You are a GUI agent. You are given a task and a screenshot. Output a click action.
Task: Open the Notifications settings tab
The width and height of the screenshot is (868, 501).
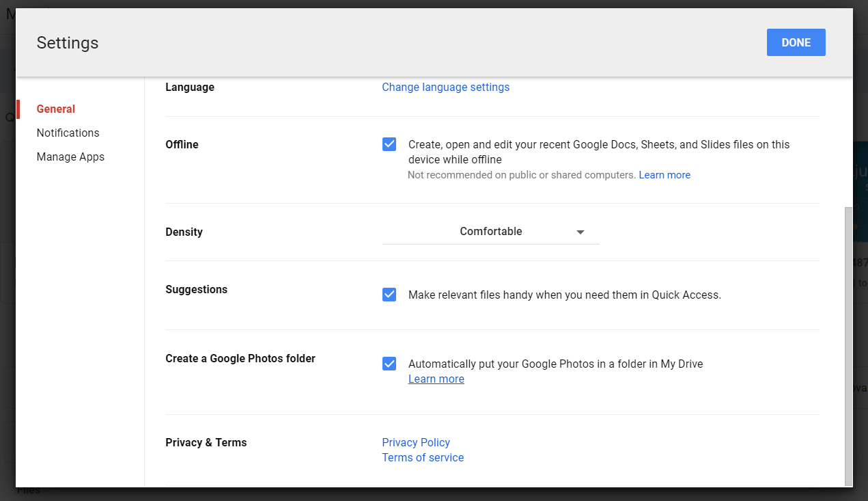pyautogui.click(x=68, y=133)
